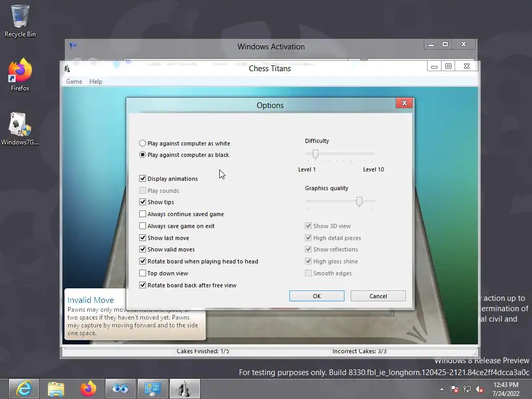Screen dimensions: 532x399
Task: Close the Windows Activation window
Action: [x=463, y=45]
